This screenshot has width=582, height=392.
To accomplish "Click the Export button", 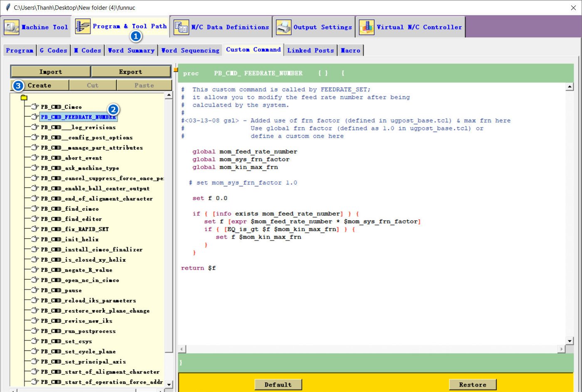I will click(x=131, y=72).
